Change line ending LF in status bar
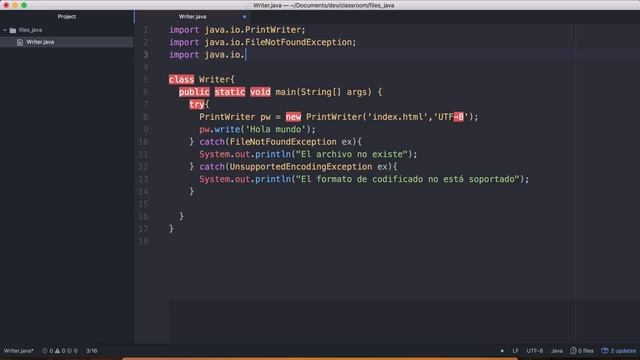Screen dimensions: 640x360 516,351
